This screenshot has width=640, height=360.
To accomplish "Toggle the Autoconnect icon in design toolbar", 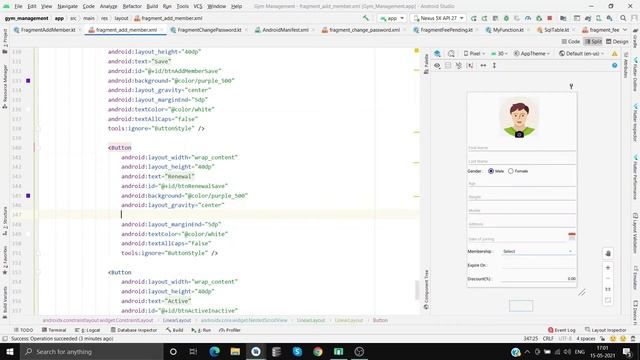I will click(448, 65).
